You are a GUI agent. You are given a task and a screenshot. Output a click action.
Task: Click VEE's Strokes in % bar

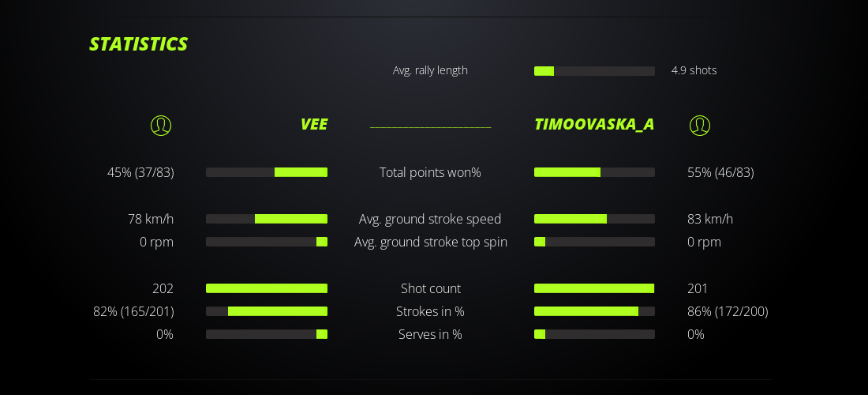coord(267,311)
